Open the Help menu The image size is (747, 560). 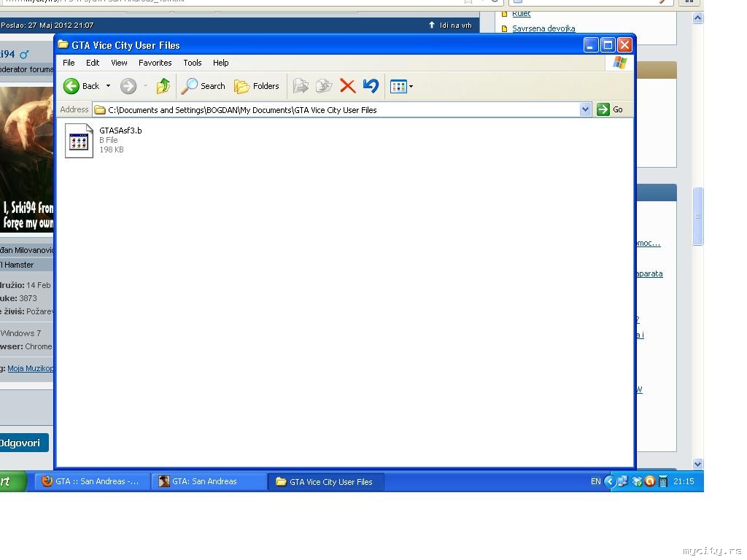[x=220, y=63]
